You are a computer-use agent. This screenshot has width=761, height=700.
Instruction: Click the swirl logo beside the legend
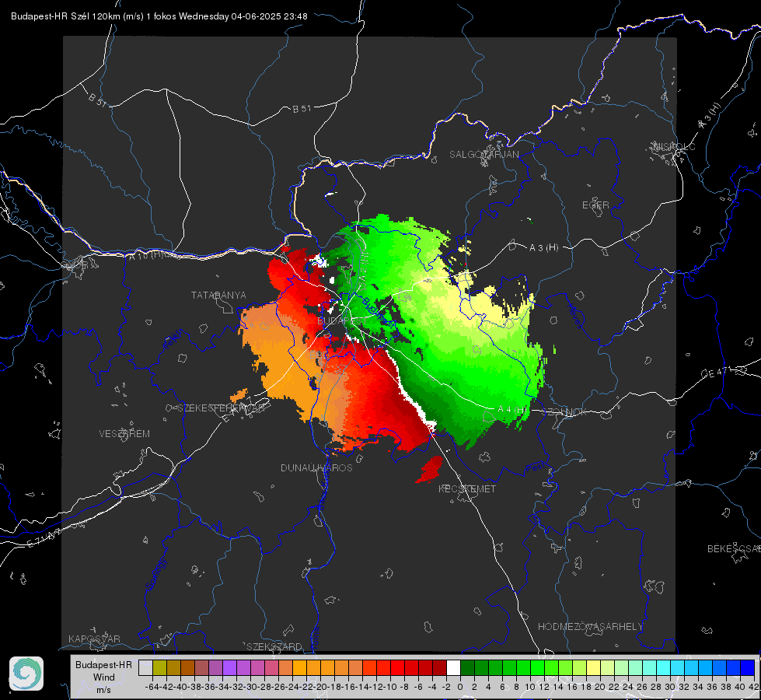click(26, 674)
